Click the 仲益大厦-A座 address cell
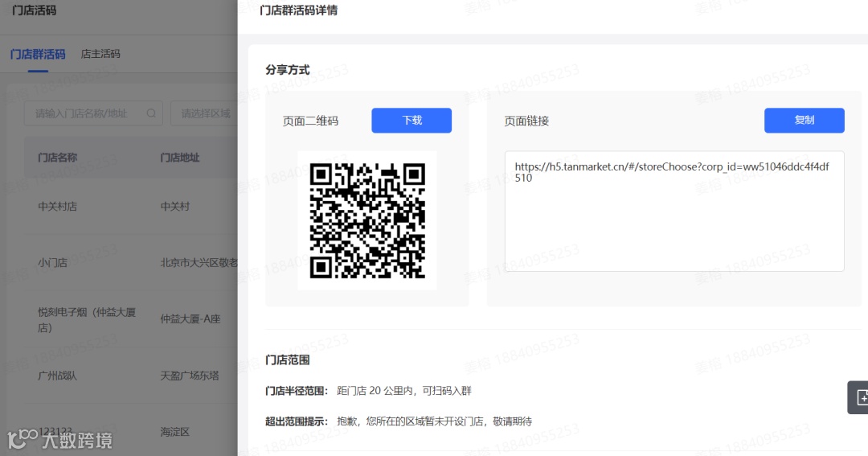The width and height of the screenshot is (868, 456). tap(190, 319)
